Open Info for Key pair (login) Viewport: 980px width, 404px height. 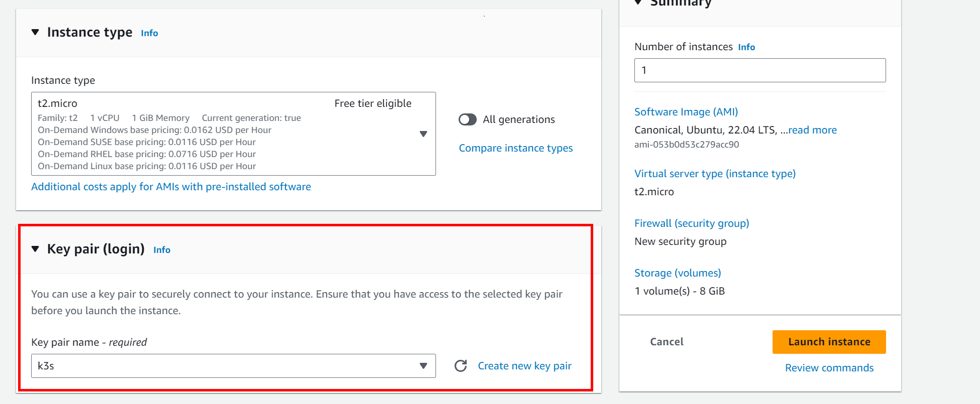point(162,250)
